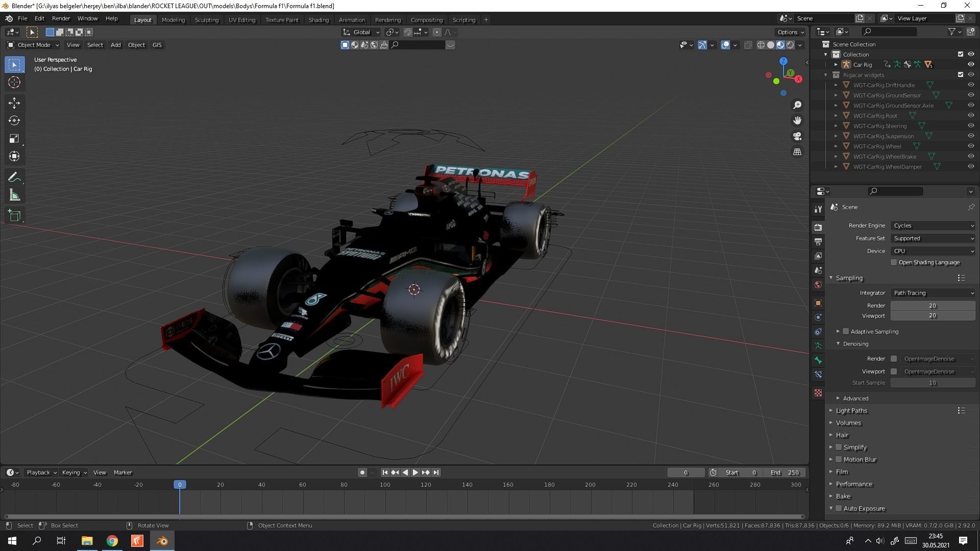Enable Open Shading Language checkbox
The width and height of the screenshot is (980, 551).
894,262
